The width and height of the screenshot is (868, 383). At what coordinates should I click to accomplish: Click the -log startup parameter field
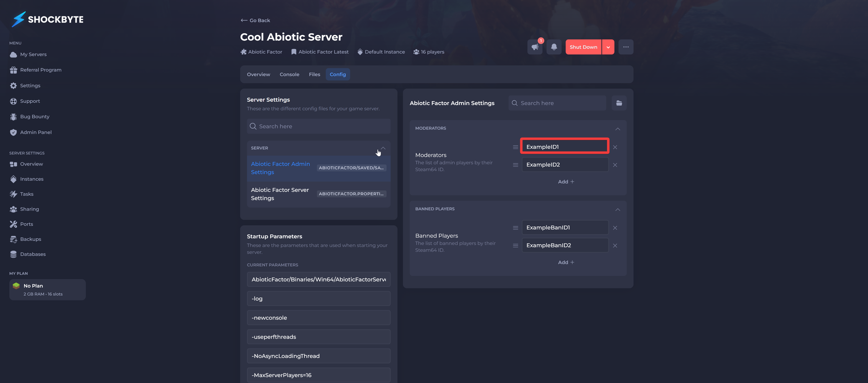tap(318, 299)
